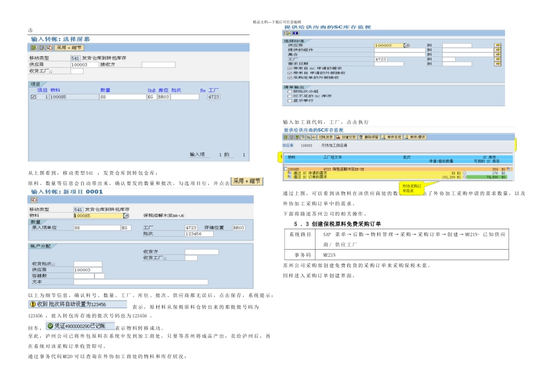Viewport: 554px width, 392px height.
Task: Click storage location BR03 in item row
Action: click(164, 97)
